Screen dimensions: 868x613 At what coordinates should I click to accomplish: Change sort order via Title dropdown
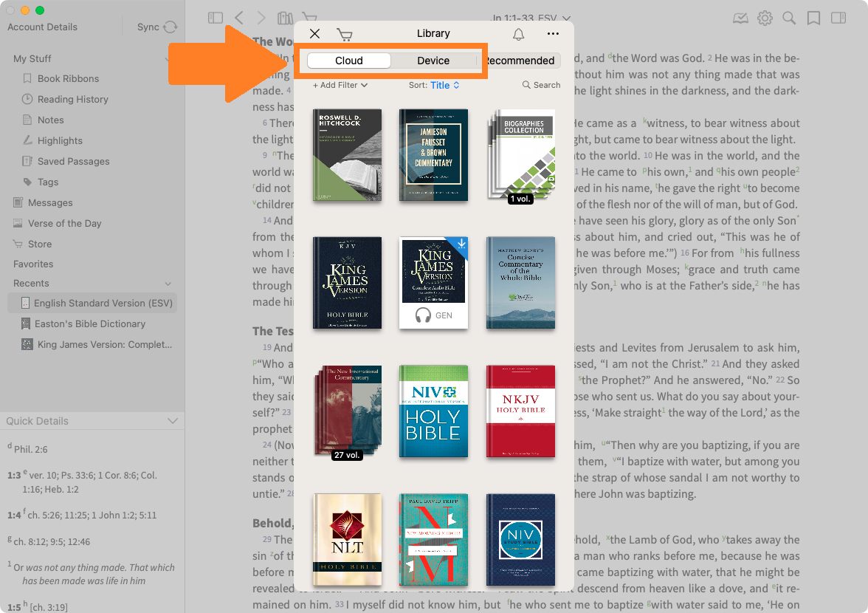[445, 85]
